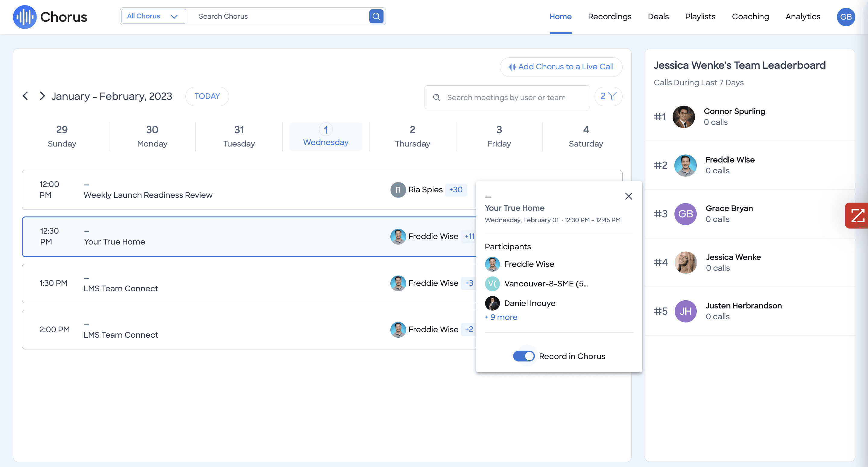Click Add Chorus to a Live Call
The height and width of the screenshot is (467, 868).
coord(561,67)
